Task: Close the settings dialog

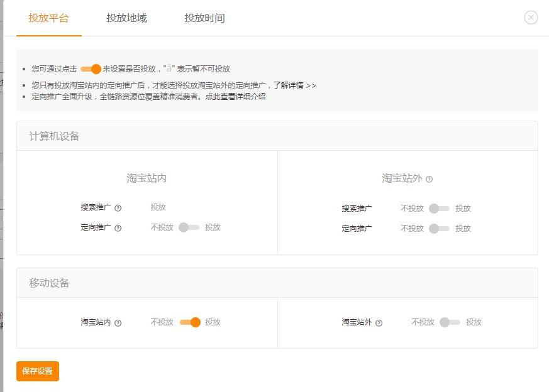Action: pyautogui.click(x=530, y=18)
